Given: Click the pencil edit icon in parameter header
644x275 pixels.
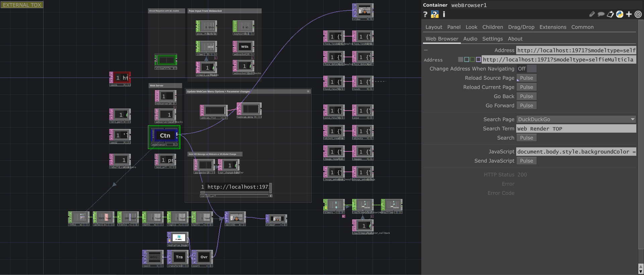Looking at the screenshot, I should tap(592, 14).
